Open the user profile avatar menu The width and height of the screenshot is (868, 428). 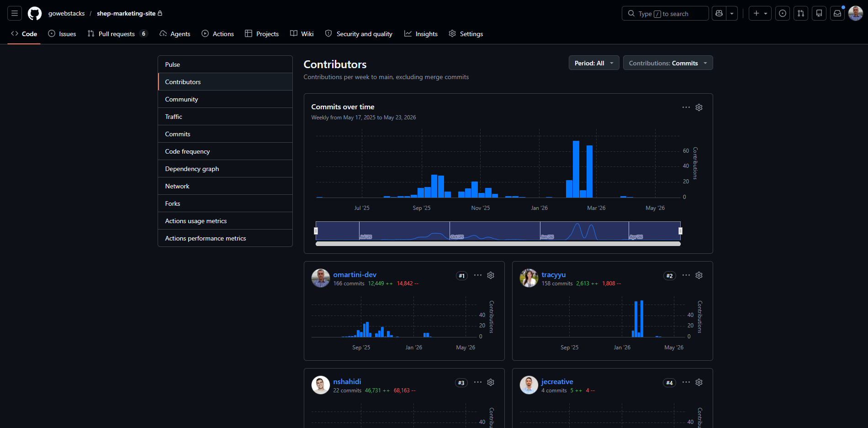pyautogui.click(x=856, y=13)
